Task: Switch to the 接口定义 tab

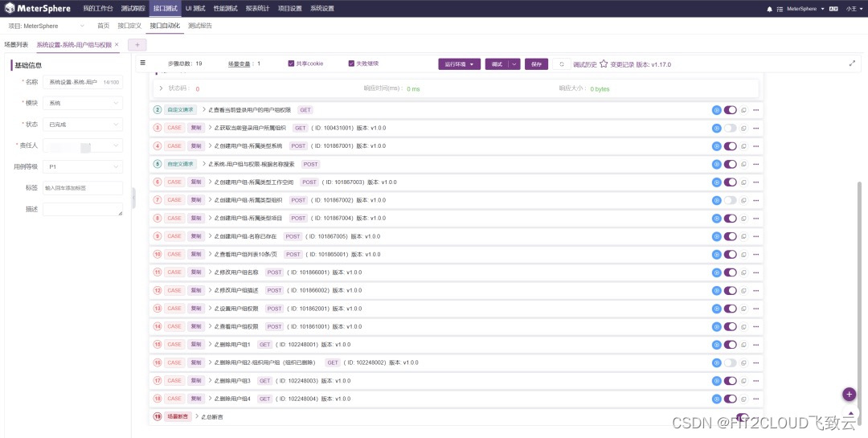Action: 130,26
